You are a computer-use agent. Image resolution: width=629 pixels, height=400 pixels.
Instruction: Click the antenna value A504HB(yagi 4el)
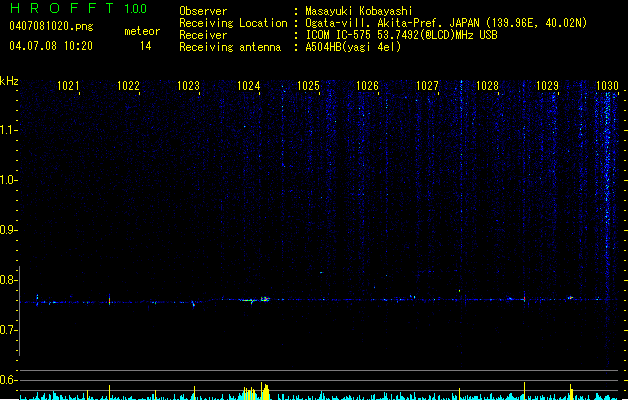tap(353, 47)
